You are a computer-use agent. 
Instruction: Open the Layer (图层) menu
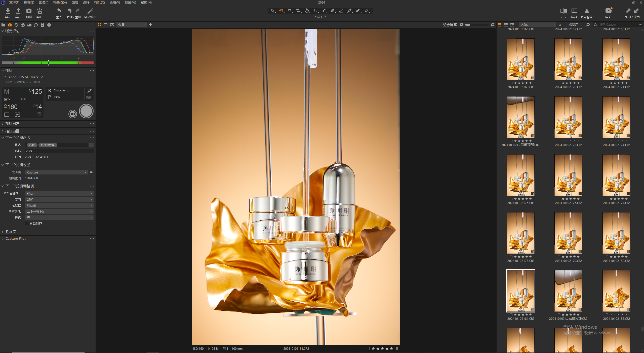click(x=75, y=2)
